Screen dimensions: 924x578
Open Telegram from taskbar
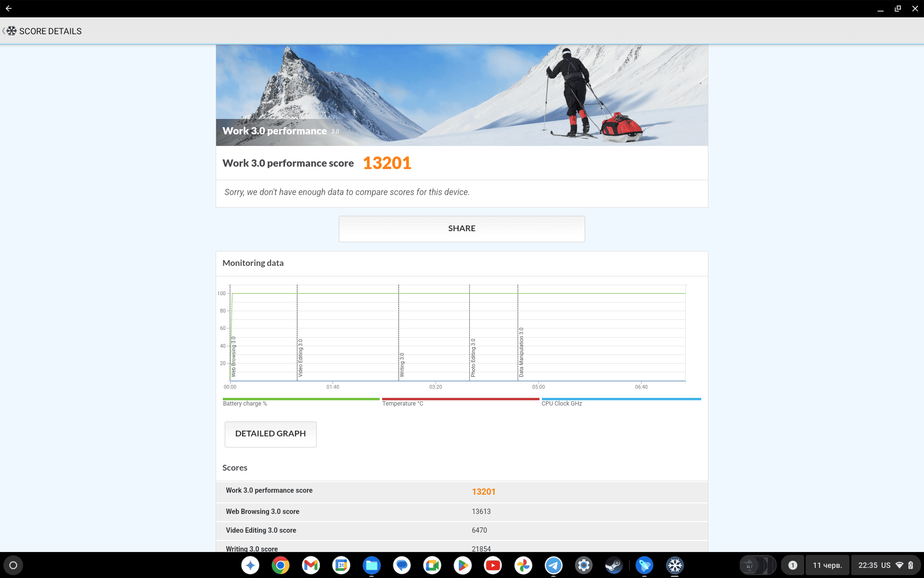pos(554,565)
